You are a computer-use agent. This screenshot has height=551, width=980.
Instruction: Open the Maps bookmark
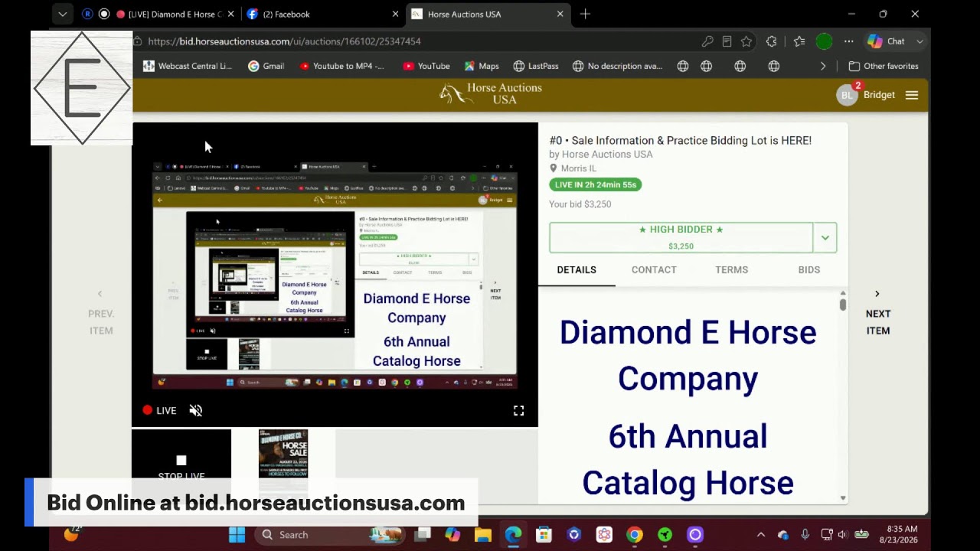[482, 66]
